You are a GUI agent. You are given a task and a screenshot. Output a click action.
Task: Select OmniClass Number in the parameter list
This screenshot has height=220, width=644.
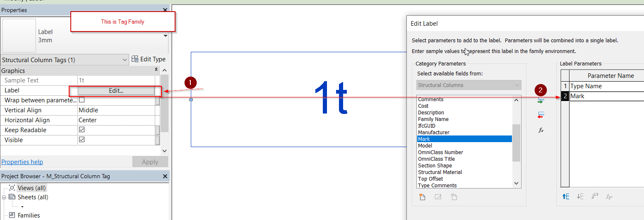click(x=440, y=152)
